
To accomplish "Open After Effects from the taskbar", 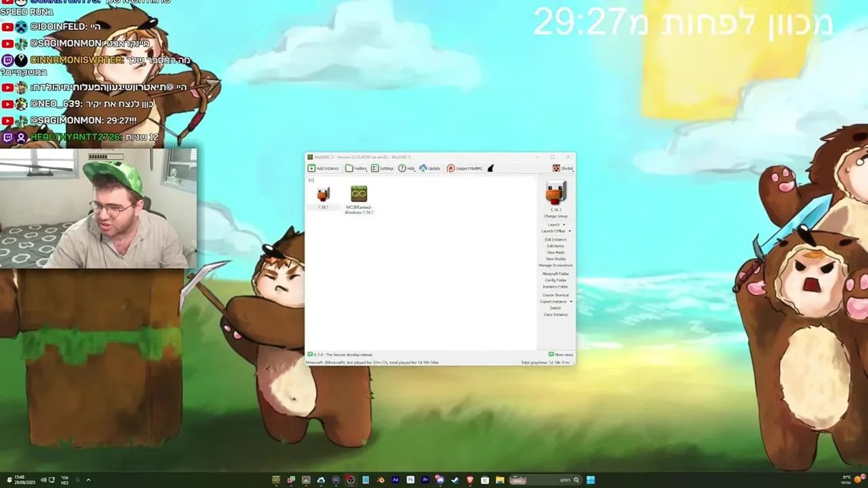I will coord(395,480).
